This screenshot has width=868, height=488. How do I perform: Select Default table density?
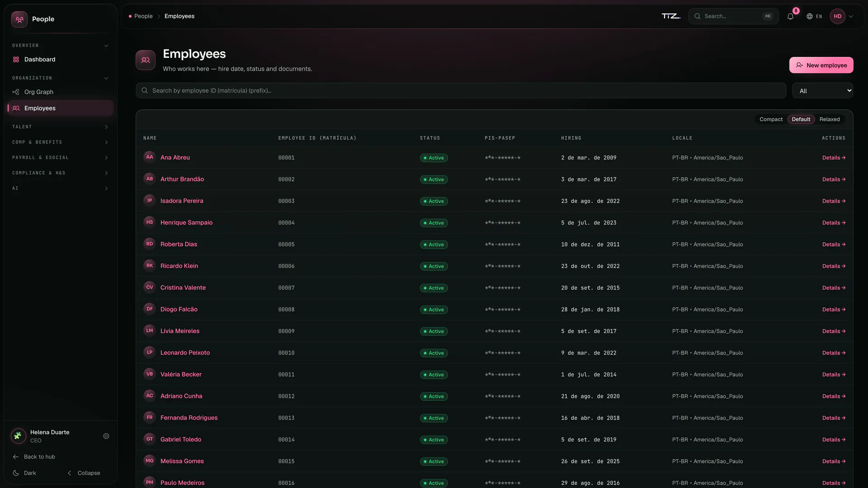(801, 119)
